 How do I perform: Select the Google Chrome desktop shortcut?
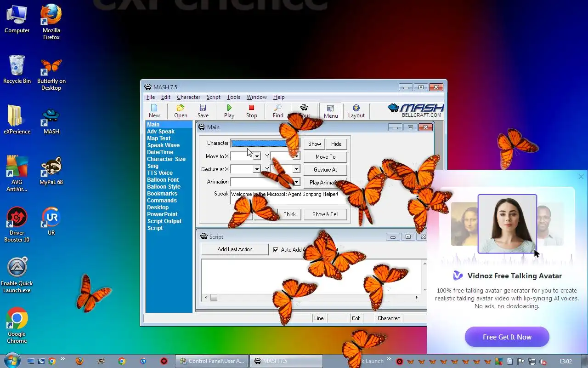tap(17, 325)
